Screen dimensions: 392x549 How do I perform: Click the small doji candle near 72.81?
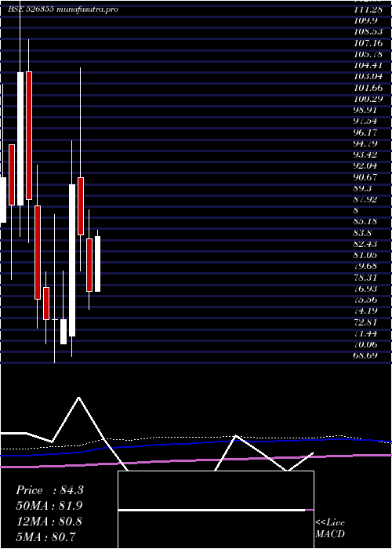[x=55, y=320]
